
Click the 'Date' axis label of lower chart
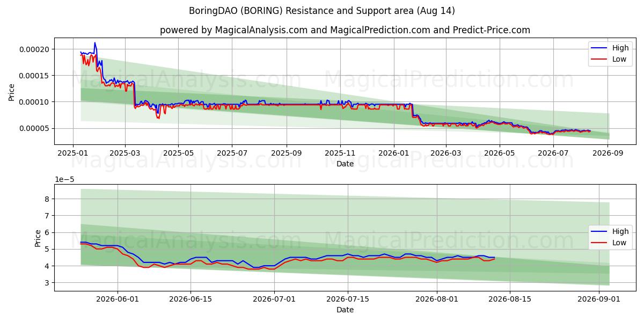(x=345, y=310)
